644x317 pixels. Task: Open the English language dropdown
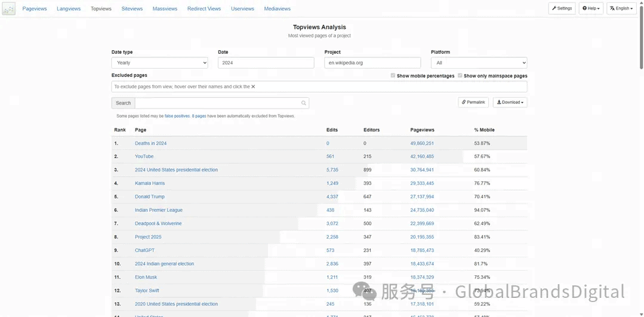tap(621, 8)
